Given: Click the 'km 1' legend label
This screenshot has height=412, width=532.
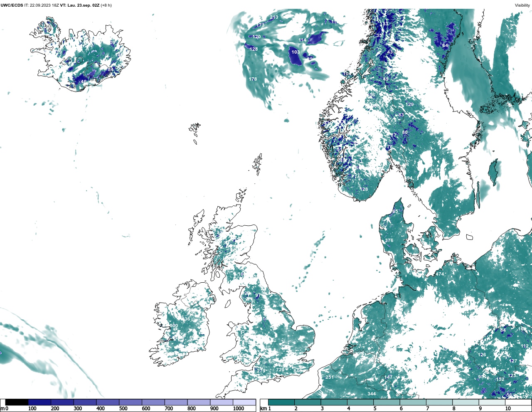Looking at the screenshot, I should [x=265, y=409].
